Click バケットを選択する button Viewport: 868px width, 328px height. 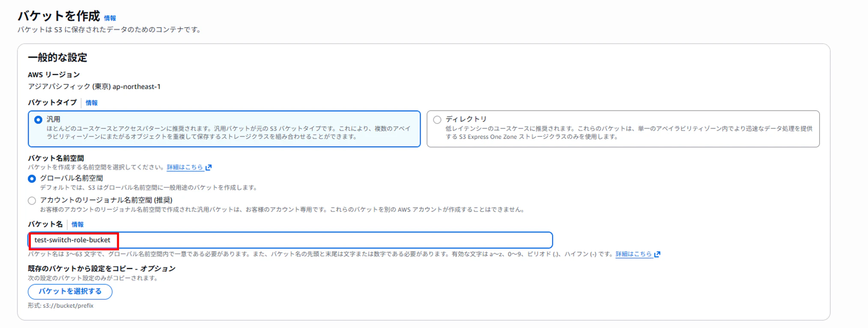(x=70, y=292)
